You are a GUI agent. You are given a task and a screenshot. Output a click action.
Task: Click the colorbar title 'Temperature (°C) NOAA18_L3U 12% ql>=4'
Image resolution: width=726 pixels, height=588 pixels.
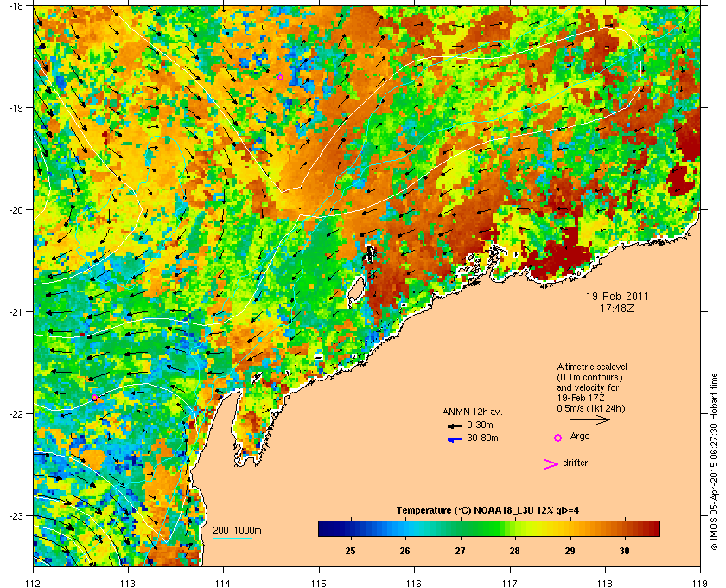[487, 510]
